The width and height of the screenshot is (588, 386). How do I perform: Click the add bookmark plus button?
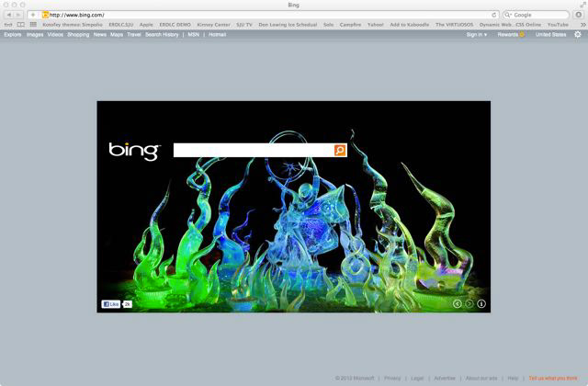click(33, 15)
